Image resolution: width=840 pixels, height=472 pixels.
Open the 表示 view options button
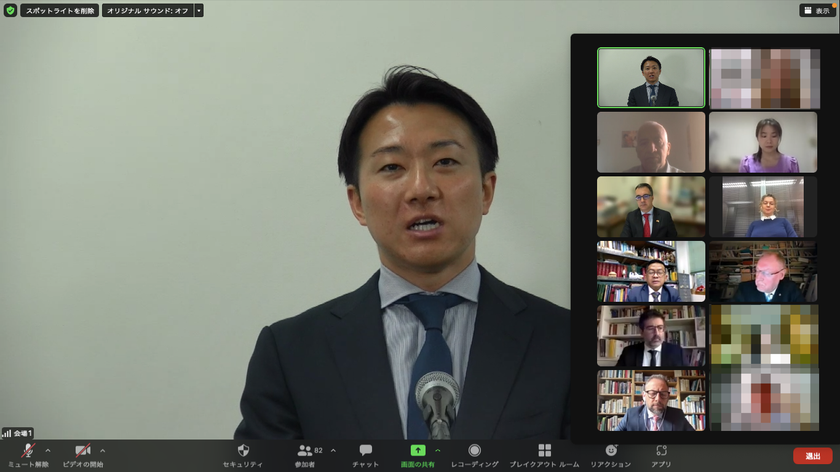(816, 10)
